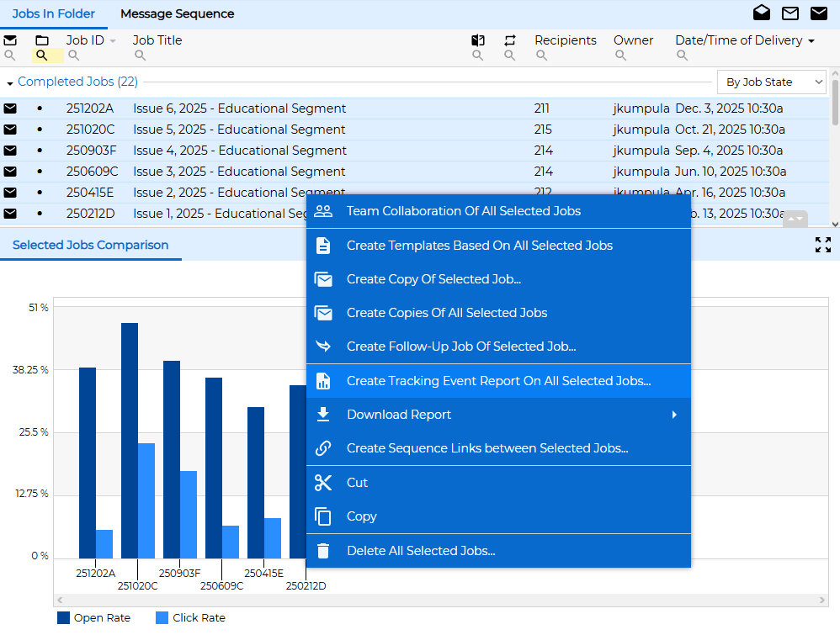This screenshot has height=635, width=840.
Task: Click the split-test column header icon
Action: click(477, 40)
